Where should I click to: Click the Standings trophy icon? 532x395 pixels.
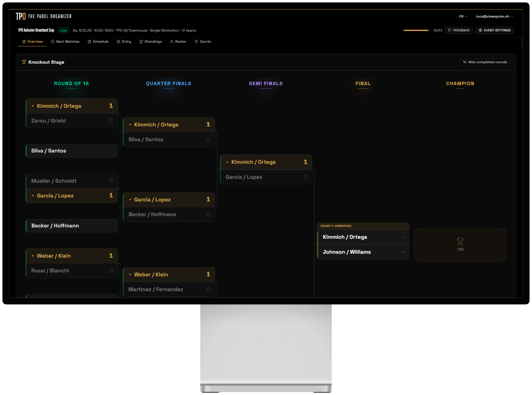click(141, 42)
